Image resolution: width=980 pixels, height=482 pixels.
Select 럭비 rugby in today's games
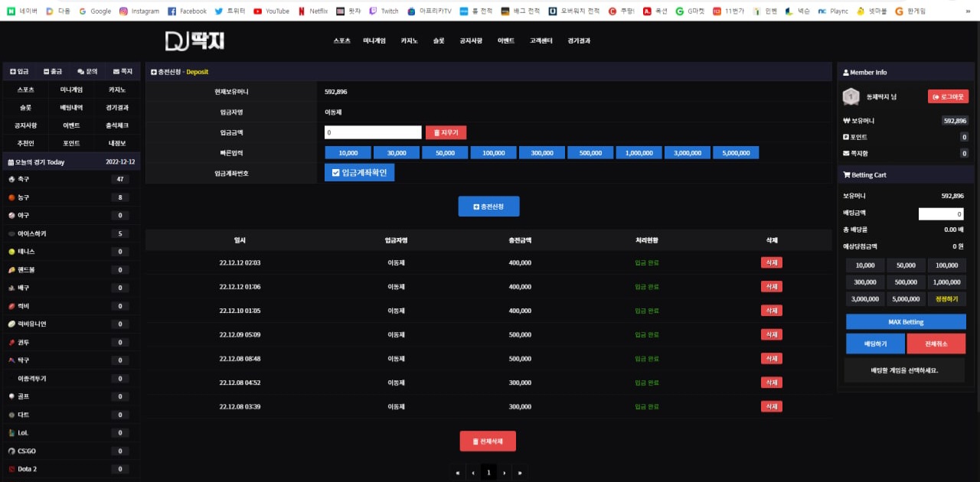pyautogui.click(x=71, y=306)
